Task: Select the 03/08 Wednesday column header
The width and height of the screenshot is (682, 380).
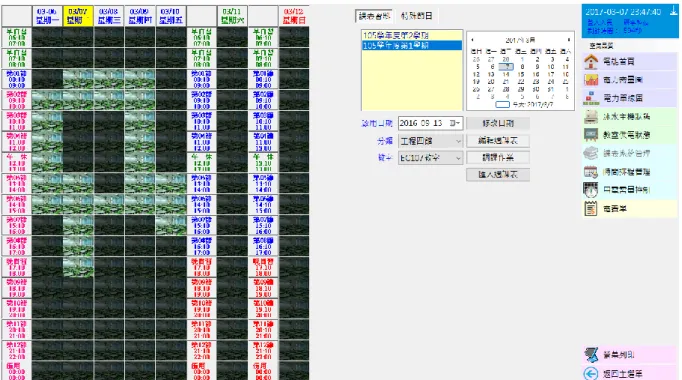Action: (109, 16)
